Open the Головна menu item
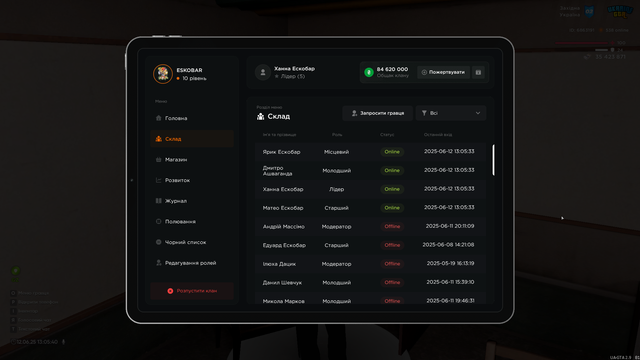This screenshot has height=360, width=640. [192, 118]
